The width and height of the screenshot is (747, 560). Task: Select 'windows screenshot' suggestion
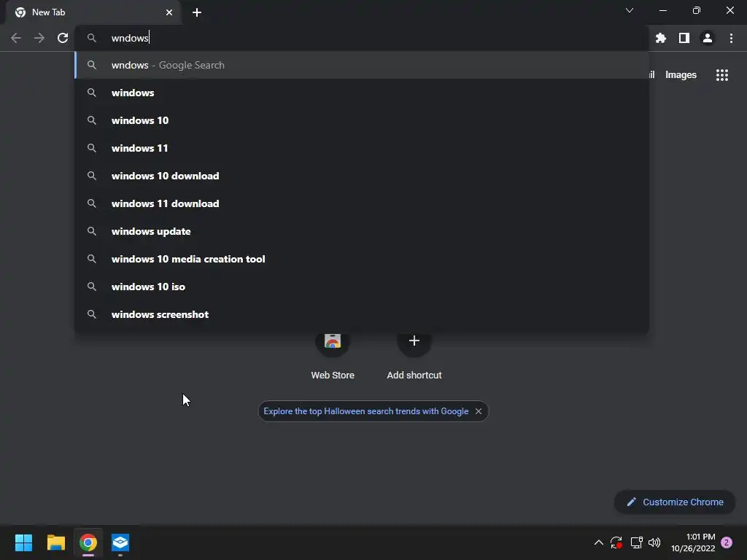[x=362, y=314]
